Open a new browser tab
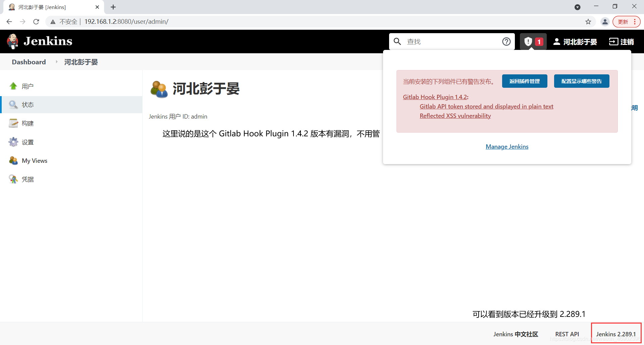 113,7
